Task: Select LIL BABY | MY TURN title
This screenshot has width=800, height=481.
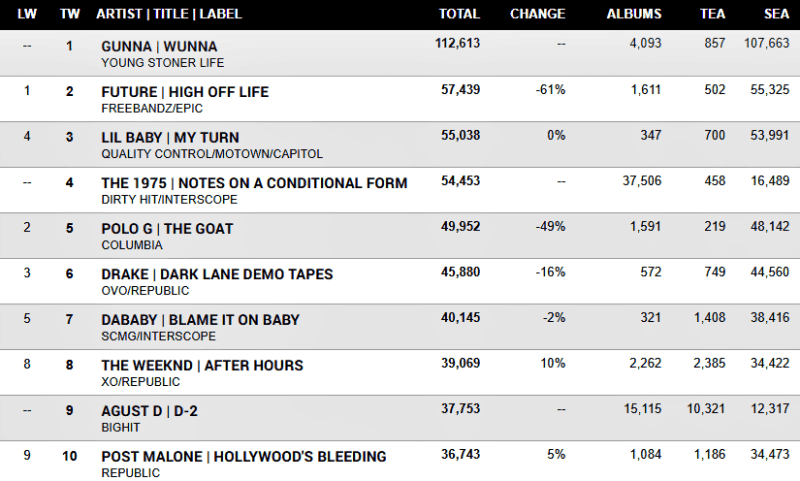Action: (x=170, y=137)
